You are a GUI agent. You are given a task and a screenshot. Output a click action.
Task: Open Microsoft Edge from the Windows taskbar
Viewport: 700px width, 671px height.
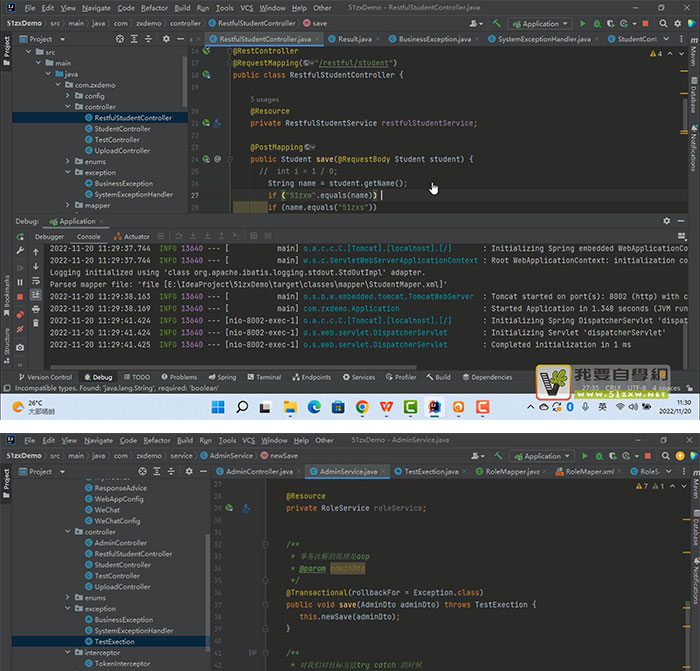(314, 407)
